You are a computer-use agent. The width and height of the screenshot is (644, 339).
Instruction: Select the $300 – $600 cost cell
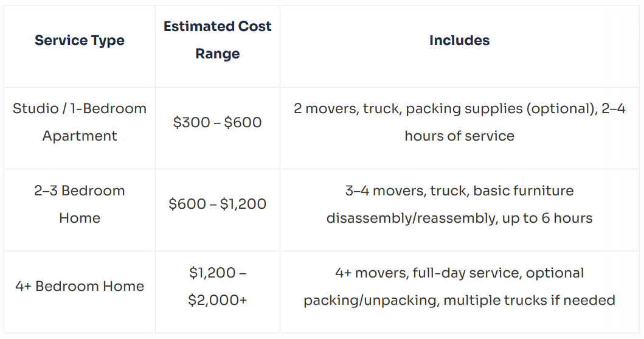tap(218, 122)
